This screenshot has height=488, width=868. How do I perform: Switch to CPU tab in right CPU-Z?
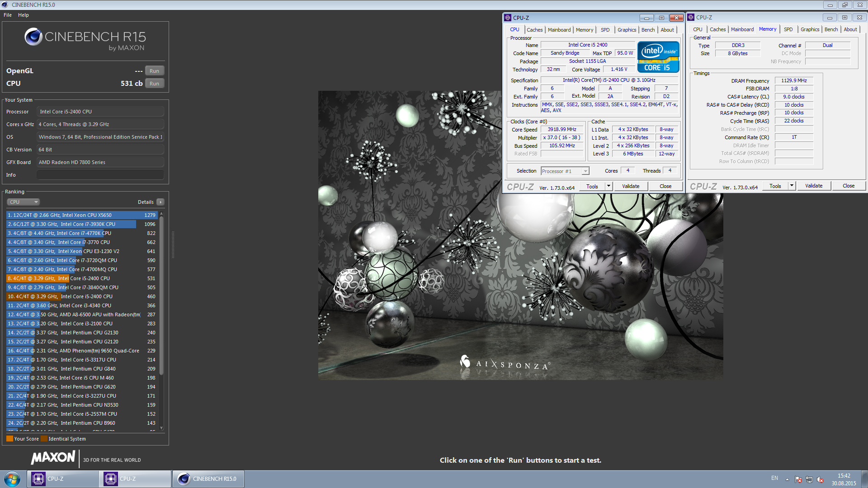tap(698, 29)
